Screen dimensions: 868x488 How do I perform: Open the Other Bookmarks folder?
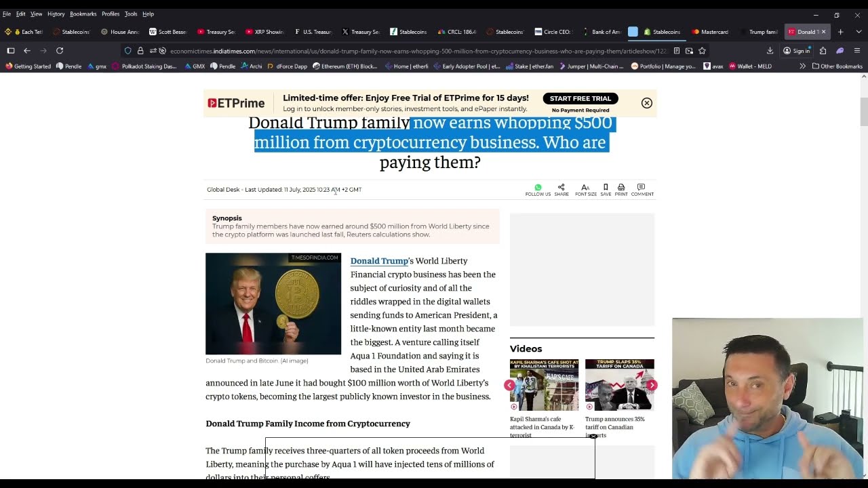click(837, 66)
